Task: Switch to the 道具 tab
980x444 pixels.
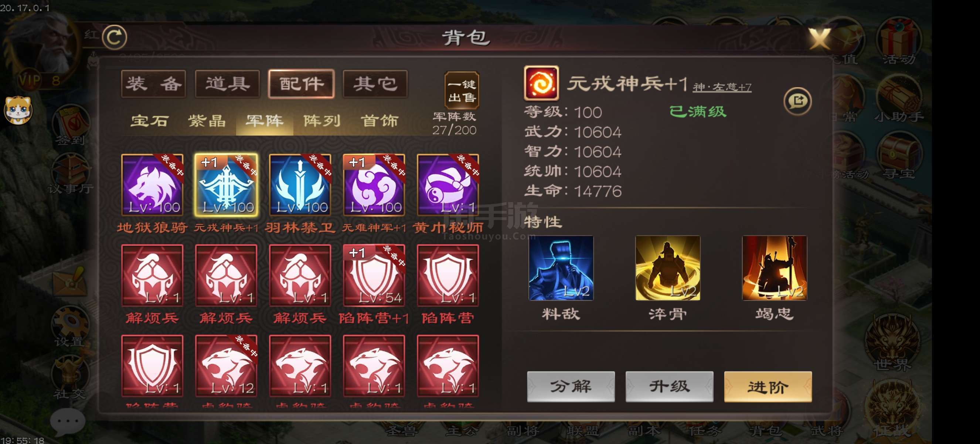Action: [228, 84]
